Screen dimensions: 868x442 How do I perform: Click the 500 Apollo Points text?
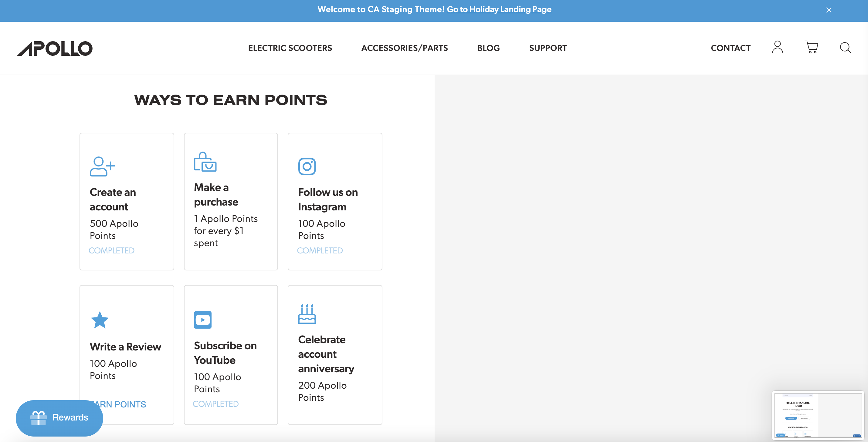(x=114, y=229)
